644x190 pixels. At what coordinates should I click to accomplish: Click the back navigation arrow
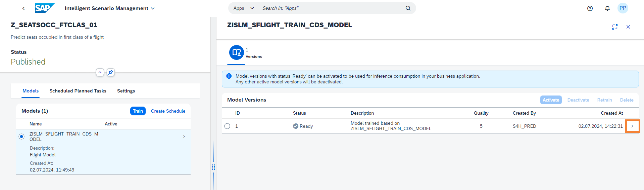click(23, 8)
